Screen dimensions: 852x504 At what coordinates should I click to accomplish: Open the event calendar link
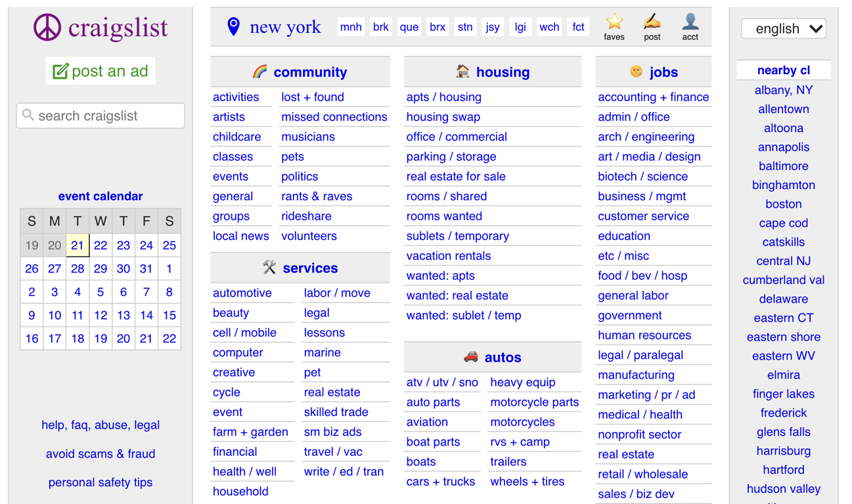(x=101, y=196)
